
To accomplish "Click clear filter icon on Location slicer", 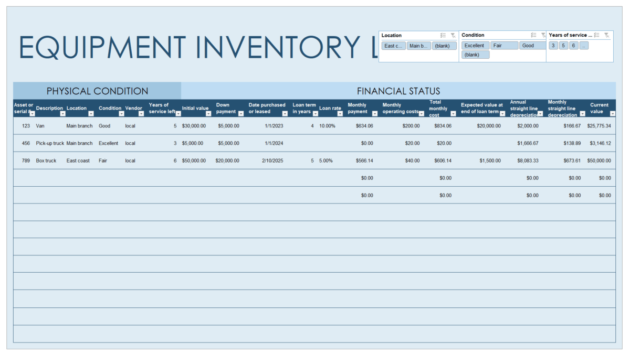I will click(453, 35).
